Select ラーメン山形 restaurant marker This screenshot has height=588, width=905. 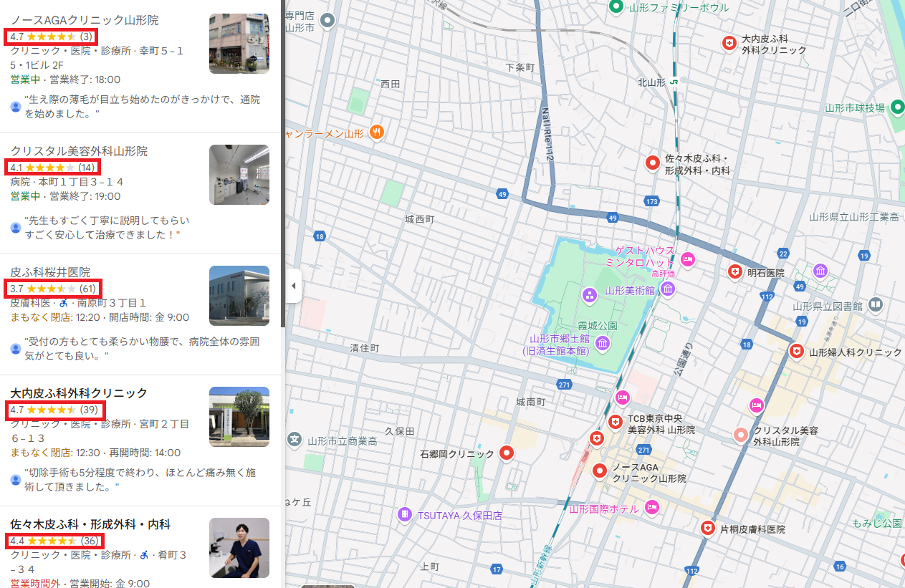[x=376, y=132]
